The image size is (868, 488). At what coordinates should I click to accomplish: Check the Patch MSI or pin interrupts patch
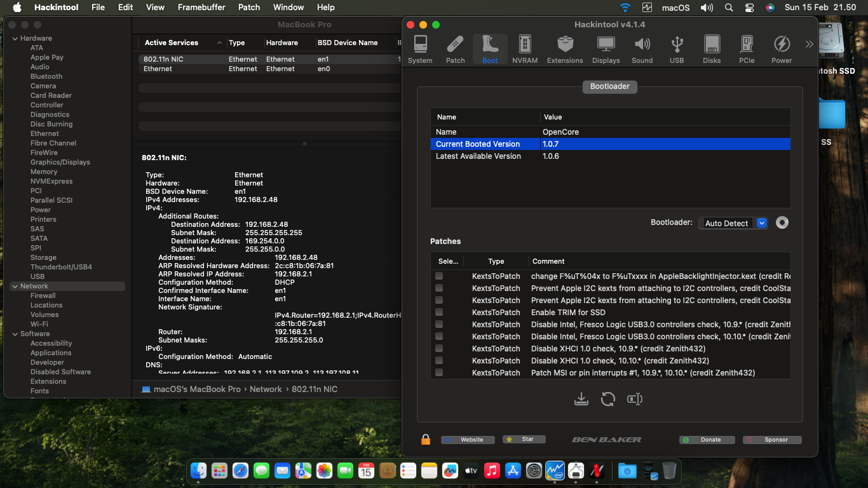tap(439, 372)
